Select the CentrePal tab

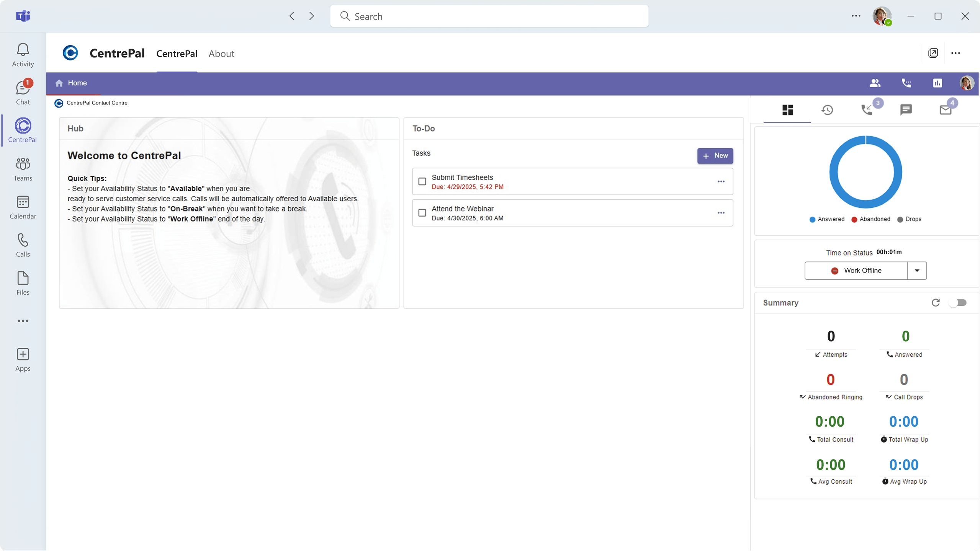[177, 54]
